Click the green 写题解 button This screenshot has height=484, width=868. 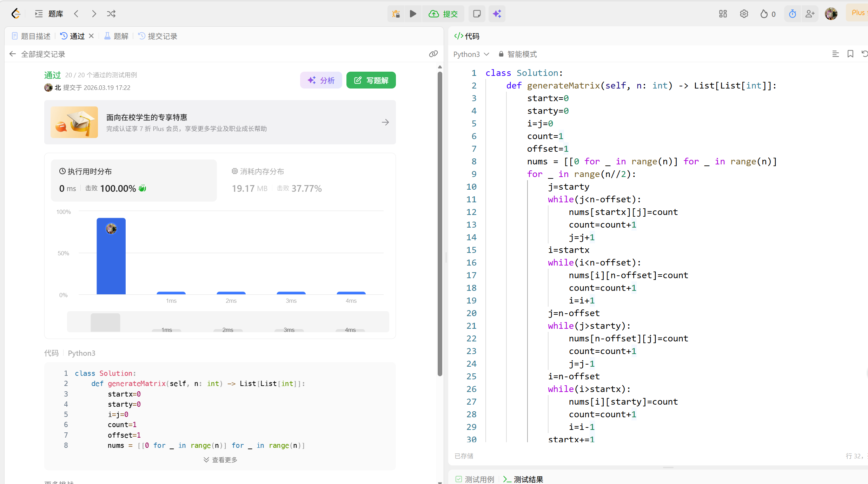coord(371,80)
